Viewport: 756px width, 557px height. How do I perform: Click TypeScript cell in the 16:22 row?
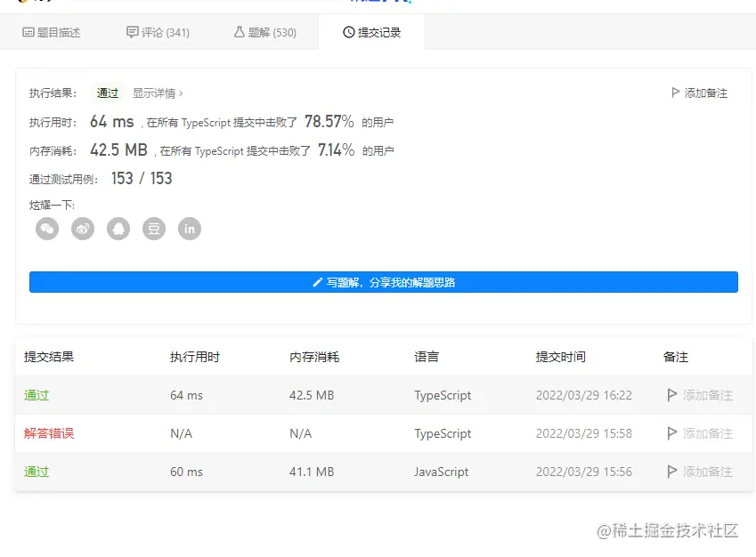pyautogui.click(x=443, y=395)
